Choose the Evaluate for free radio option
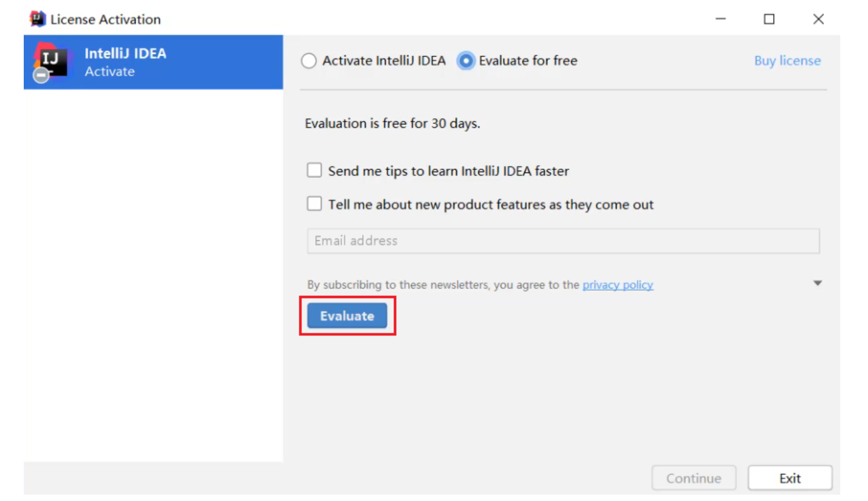The image size is (868, 501). coord(466,61)
